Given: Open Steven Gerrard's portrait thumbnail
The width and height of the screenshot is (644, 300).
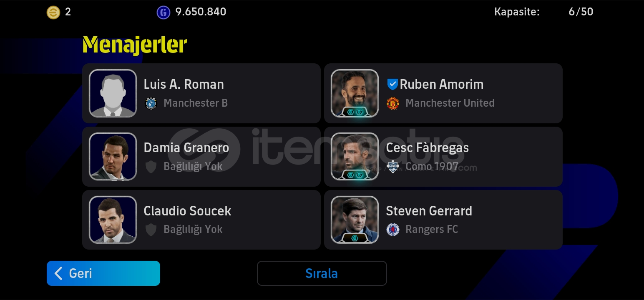Looking at the screenshot, I should click(x=355, y=220).
